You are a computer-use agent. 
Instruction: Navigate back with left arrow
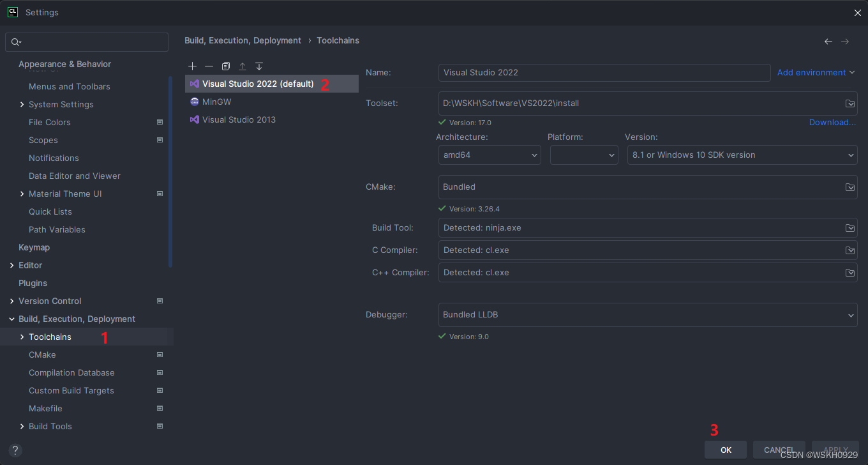[x=828, y=42]
